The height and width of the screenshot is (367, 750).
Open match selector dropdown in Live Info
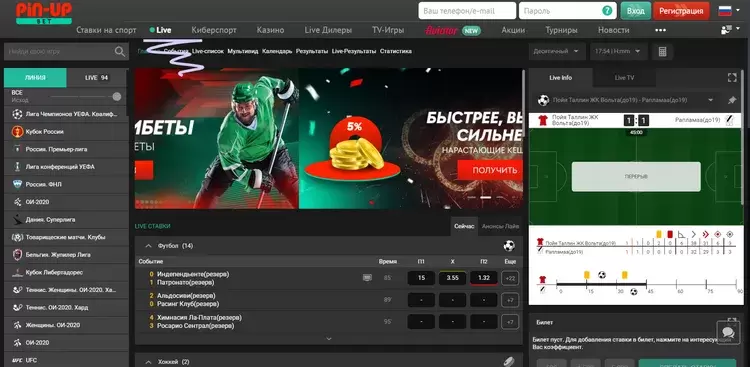coord(710,100)
